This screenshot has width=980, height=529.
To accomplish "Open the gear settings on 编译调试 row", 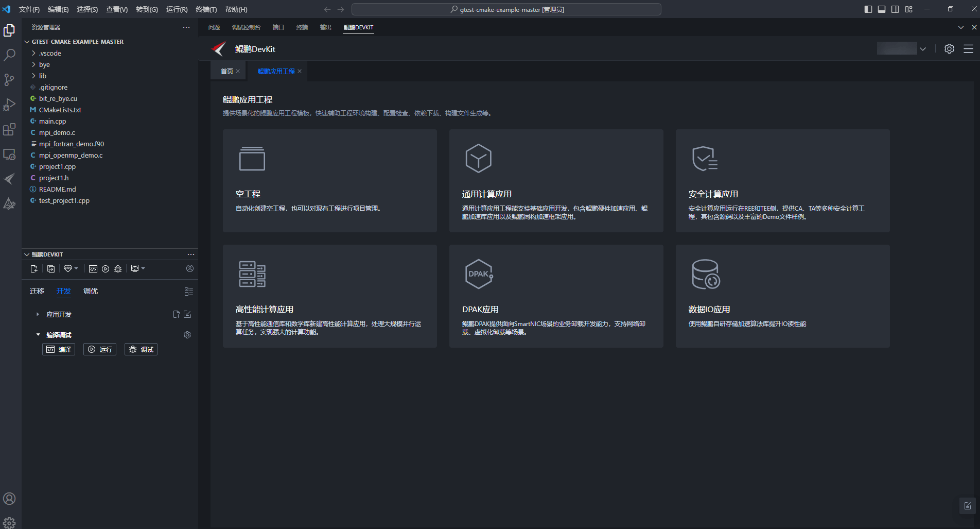I will pyautogui.click(x=187, y=335).
